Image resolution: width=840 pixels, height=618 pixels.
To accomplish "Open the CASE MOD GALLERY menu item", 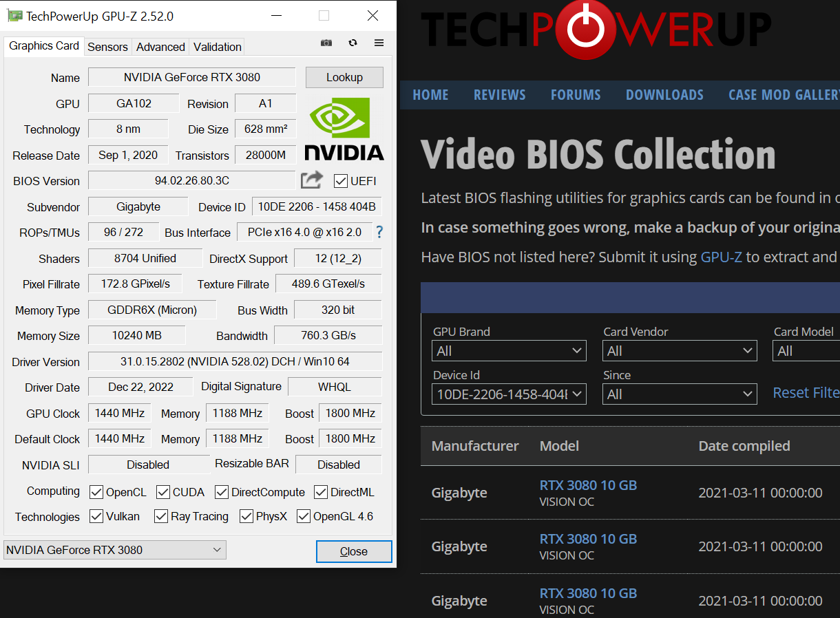I will [784, 95].
